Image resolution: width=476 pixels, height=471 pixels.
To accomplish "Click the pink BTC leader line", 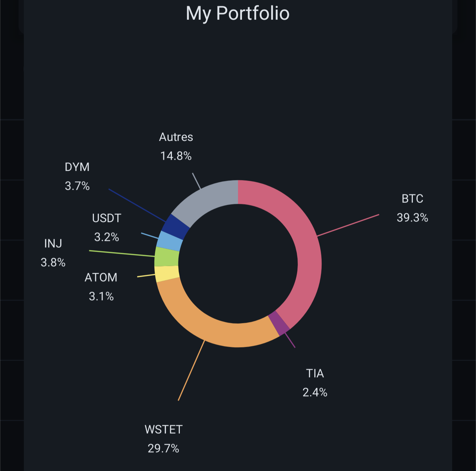I will click(x=348, y=225).
